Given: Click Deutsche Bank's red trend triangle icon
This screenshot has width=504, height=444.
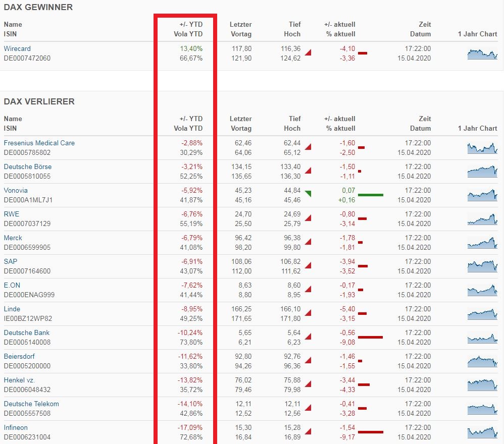Looking at the screenshot, I should pos(308,337).
